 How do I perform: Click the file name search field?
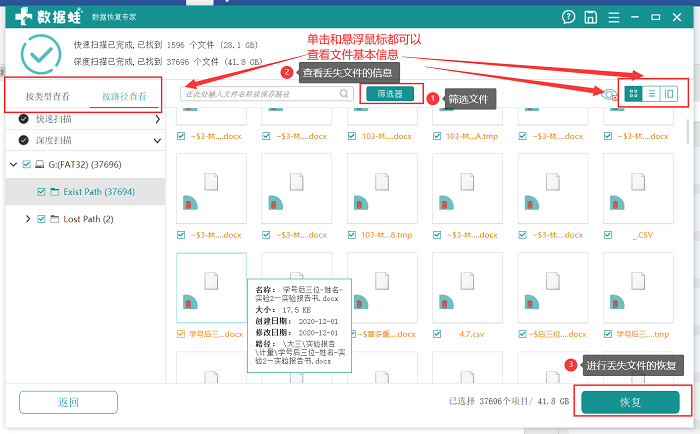[x=267, y=94]
